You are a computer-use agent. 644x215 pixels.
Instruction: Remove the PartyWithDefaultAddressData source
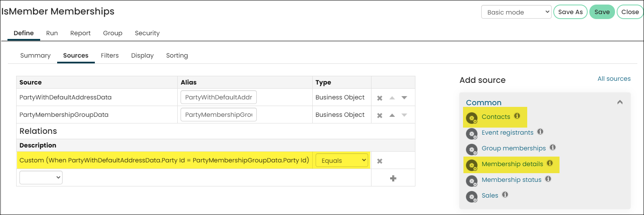pyautogui.click(x=379, y=98)
